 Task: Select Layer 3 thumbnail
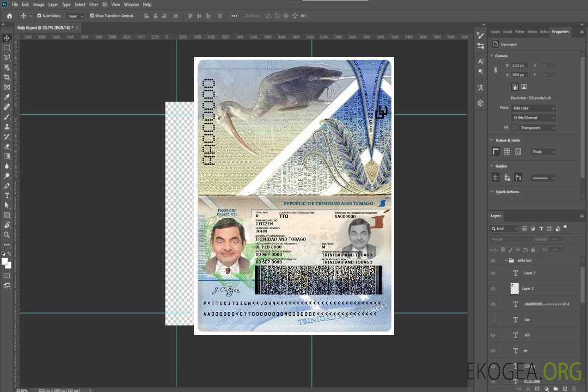coord(515,289)
